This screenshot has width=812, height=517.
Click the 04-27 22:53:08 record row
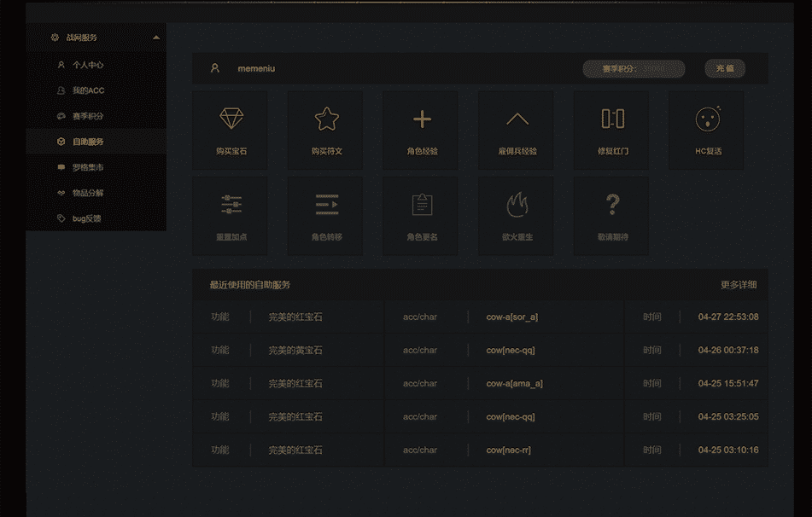(x=480, y=317)
